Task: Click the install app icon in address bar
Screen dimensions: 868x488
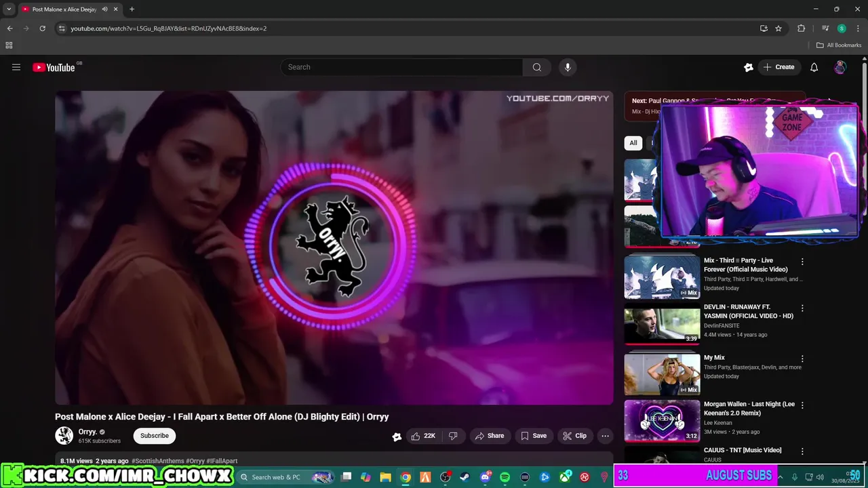Action: point(764,28)
